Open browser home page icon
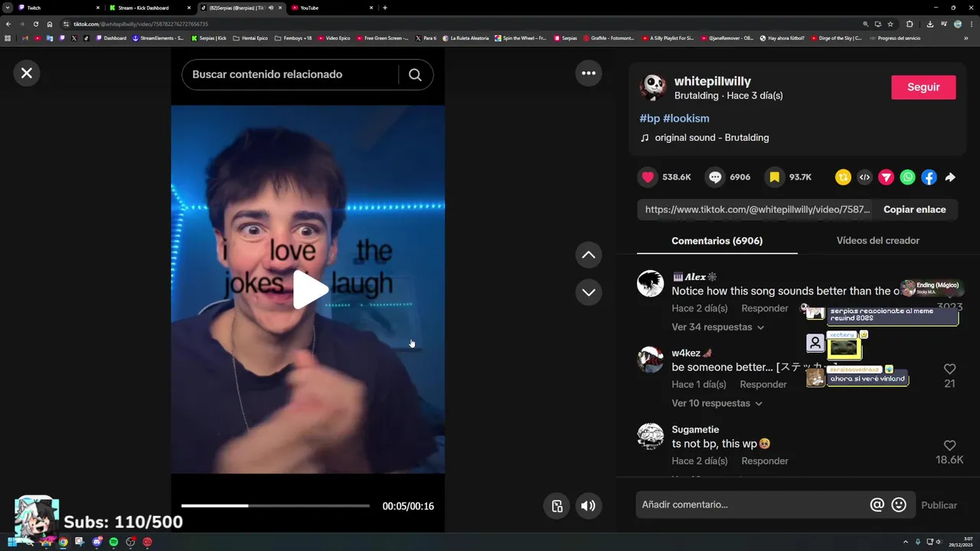Viewport: 980px width, 551px height. [x=50, y=24]
